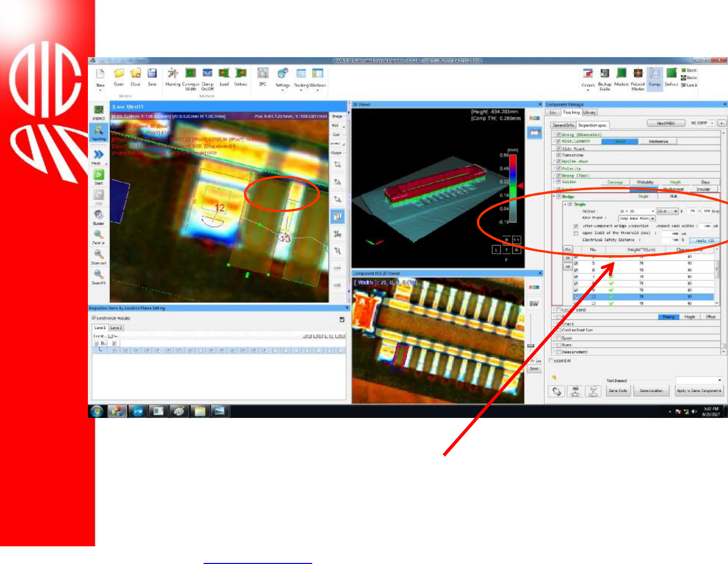Enable Upper limit of the Threshold checkbox

click(576, 233)
